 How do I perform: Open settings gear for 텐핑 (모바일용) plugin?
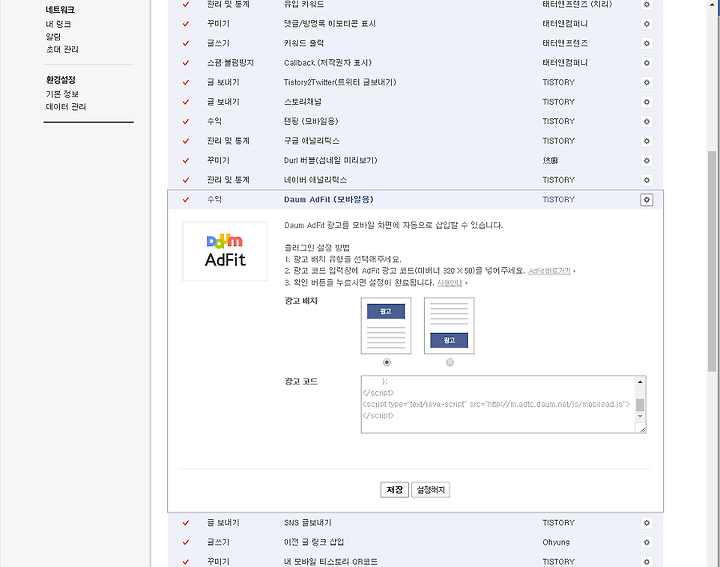point(647,121)
